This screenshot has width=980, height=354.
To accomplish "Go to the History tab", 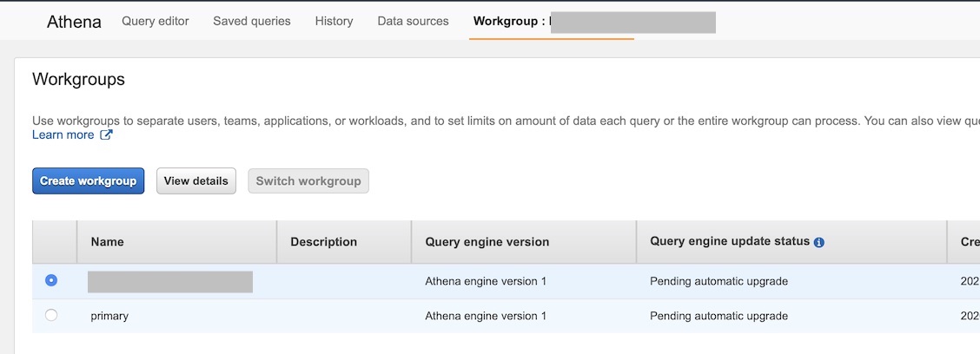I will (x=334, y=21).
